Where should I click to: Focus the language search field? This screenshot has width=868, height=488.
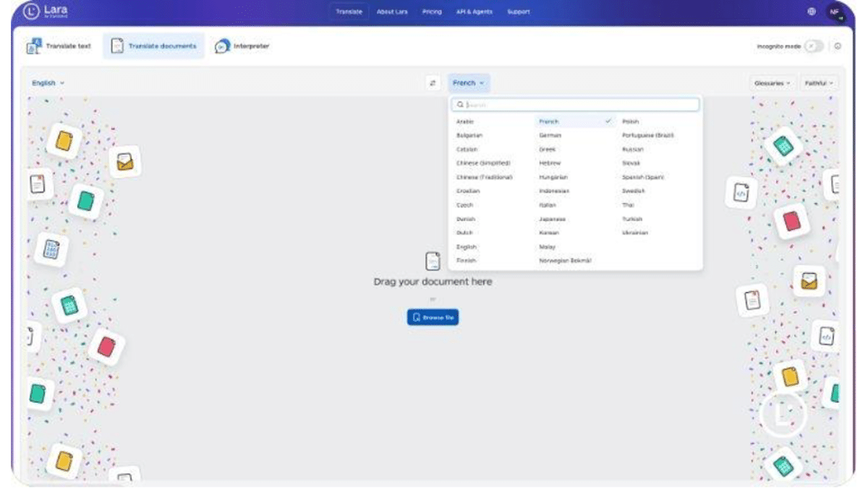tap(579, 105)
